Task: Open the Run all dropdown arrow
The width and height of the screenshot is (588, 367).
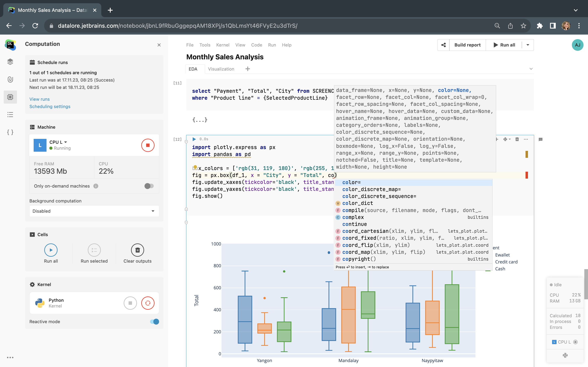Action: coord(528,45)
